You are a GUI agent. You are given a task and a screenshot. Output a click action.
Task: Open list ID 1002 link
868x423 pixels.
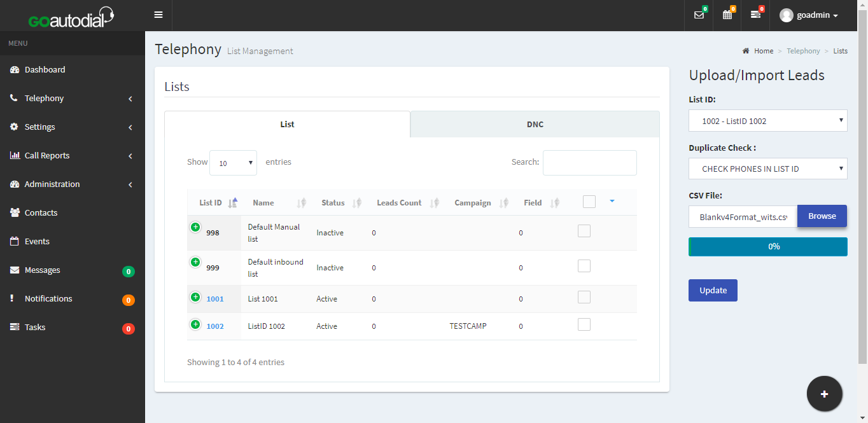215,326
